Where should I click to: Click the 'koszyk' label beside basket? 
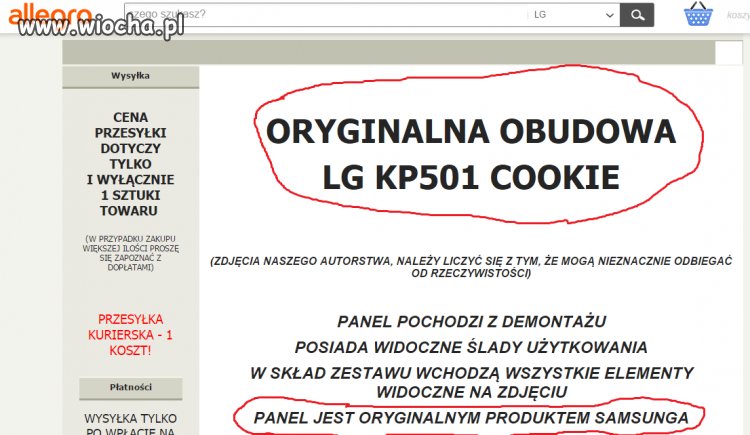[x=738, y=15]
